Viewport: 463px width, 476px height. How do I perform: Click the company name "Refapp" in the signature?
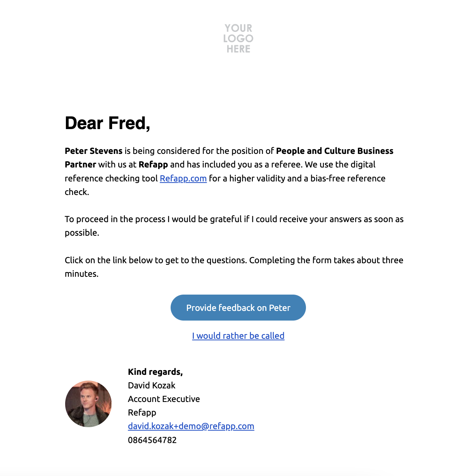point(142,412)
